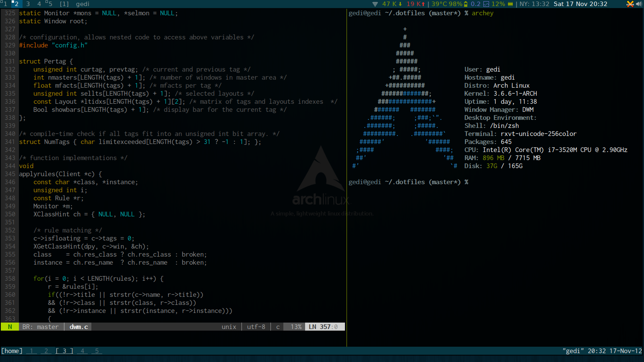The image size is (644, 362).
Task: Click the archey command in terminal
Action: pos(483,13)
